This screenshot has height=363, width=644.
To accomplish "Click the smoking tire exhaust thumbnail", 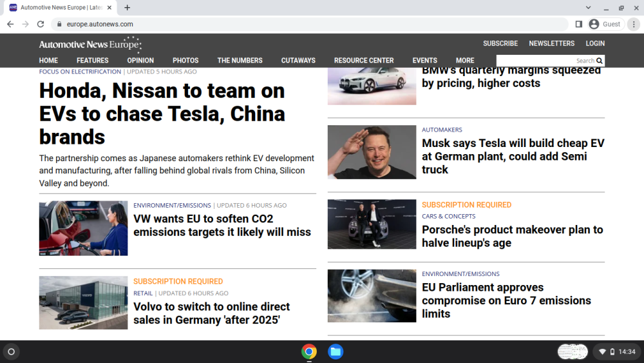I will point(372,295).
